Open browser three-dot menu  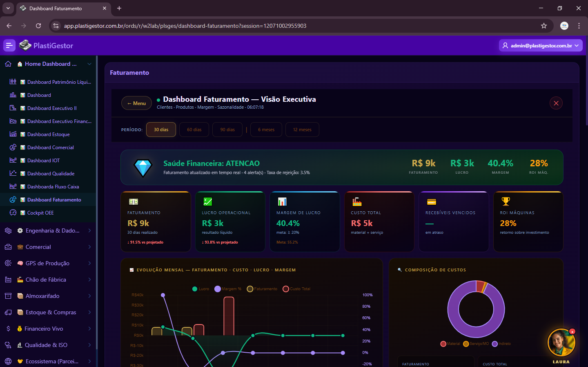579,26
